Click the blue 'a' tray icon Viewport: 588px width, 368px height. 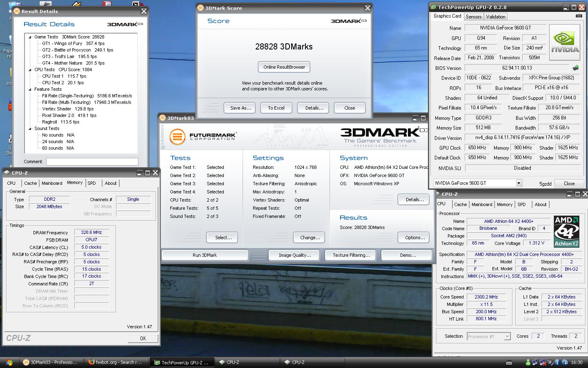565,362
